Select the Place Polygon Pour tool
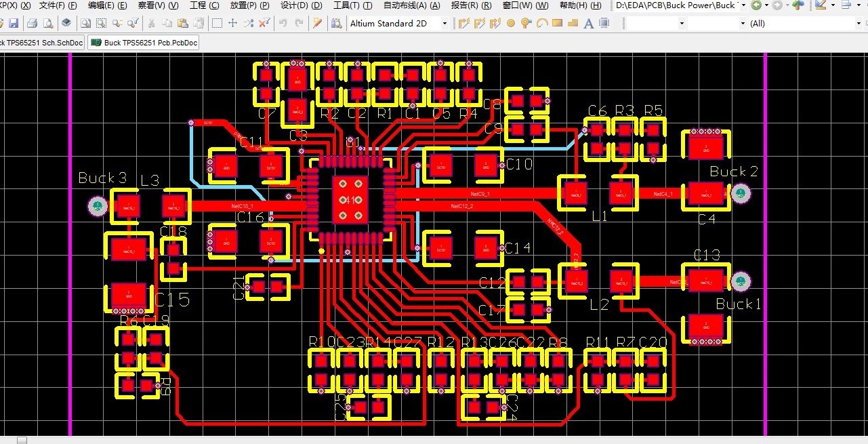868x444 pixels. [573, 23]
